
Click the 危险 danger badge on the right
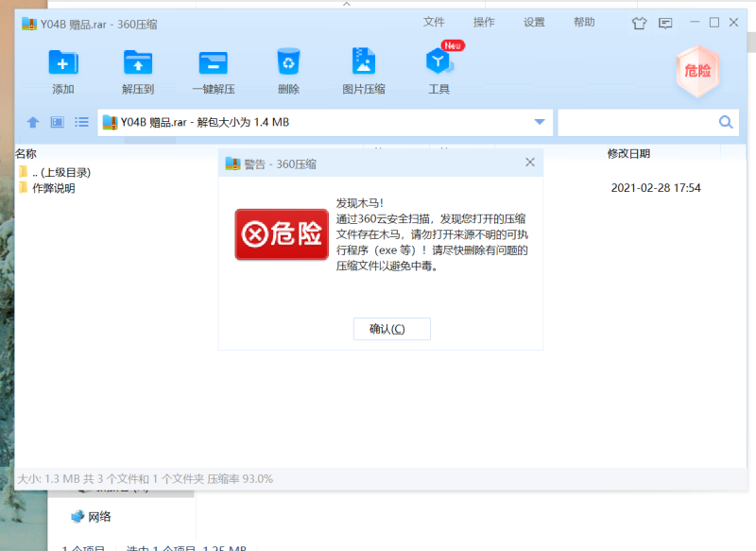click(697, 71)
